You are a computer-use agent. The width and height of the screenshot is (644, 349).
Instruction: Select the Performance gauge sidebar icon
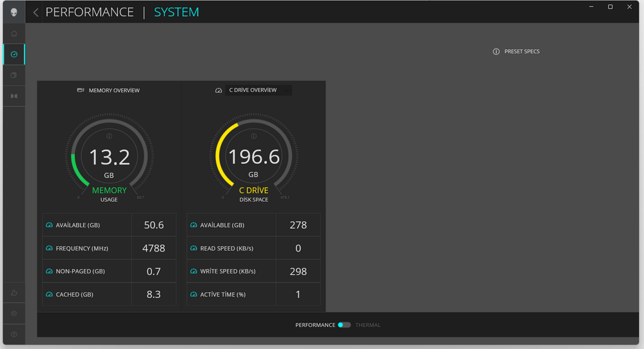pyautogui.click(x=14, y=54)
